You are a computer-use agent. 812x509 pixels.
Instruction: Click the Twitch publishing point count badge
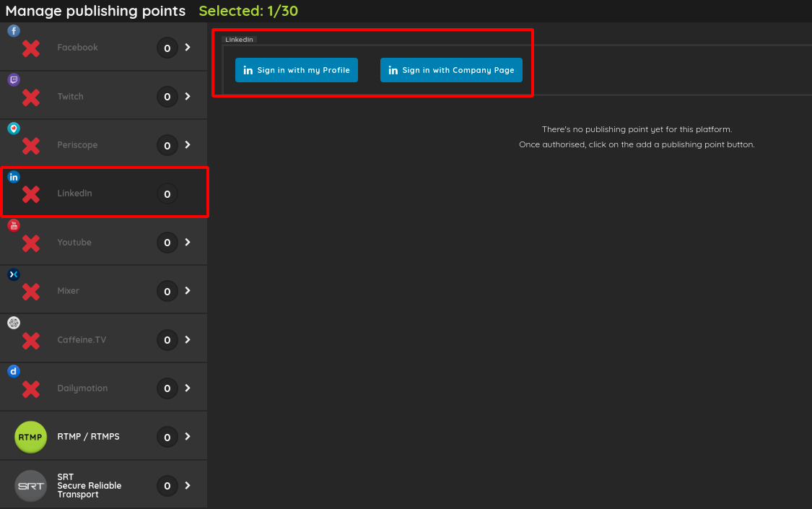(x=167, y=97)
